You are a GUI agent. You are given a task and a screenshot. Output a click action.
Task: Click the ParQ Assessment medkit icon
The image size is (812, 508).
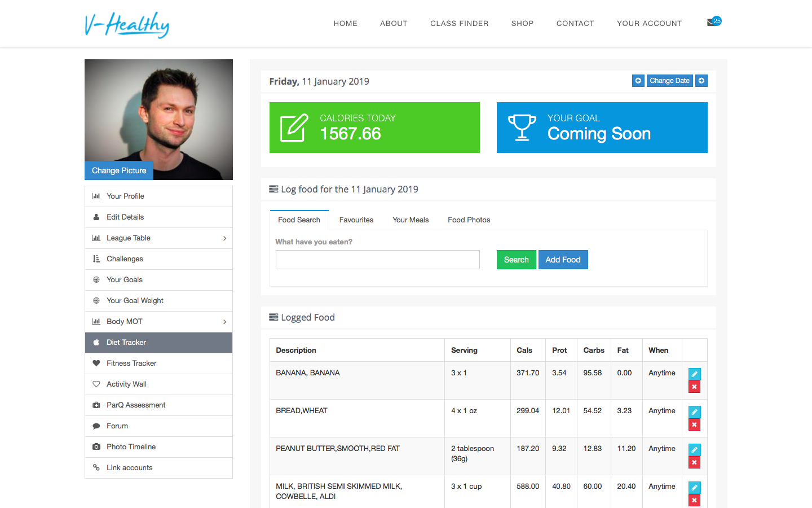pyautogui.click(x=96, y=405)
